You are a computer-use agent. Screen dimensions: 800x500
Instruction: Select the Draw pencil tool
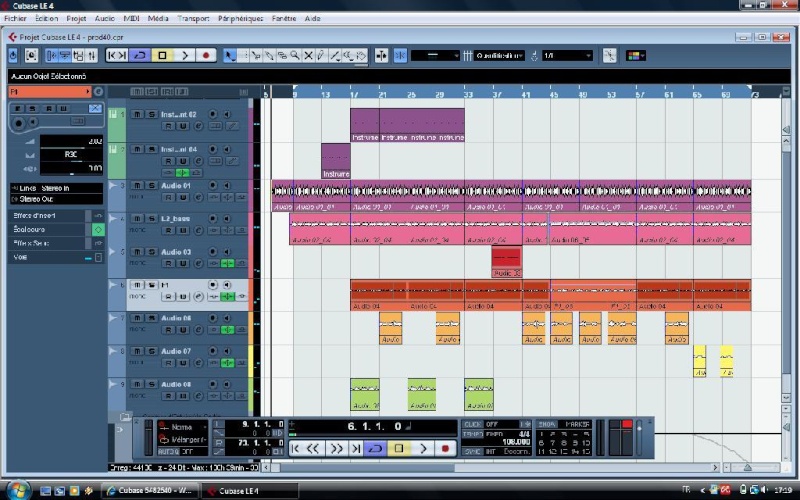point(321,55)
